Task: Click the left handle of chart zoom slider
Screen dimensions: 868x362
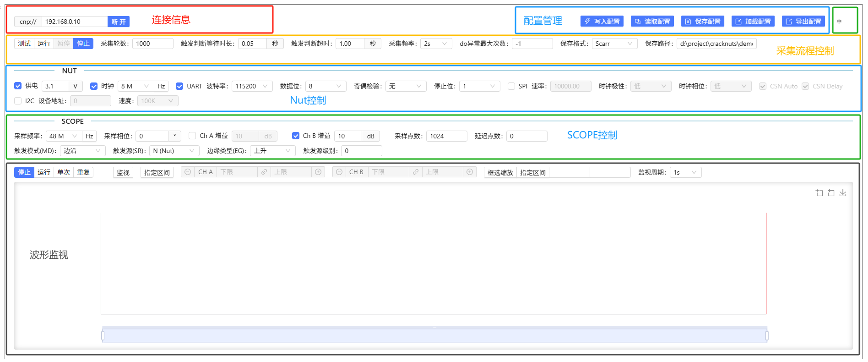Action: coord(103,336)
